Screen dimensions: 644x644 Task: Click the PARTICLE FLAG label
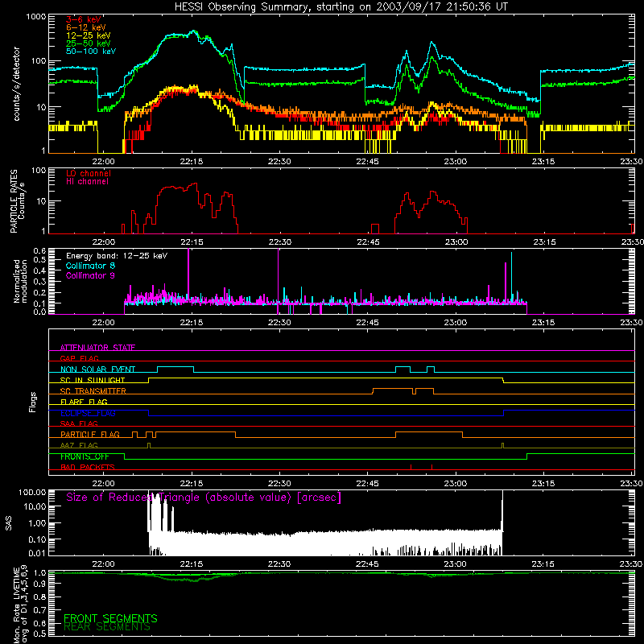point(90,434)
